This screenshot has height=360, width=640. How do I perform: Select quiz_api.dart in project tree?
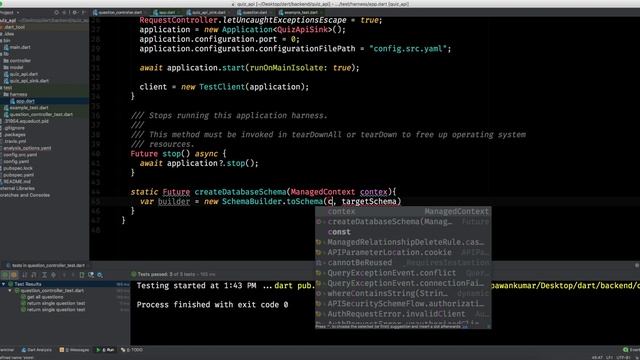tap(23, 74)
